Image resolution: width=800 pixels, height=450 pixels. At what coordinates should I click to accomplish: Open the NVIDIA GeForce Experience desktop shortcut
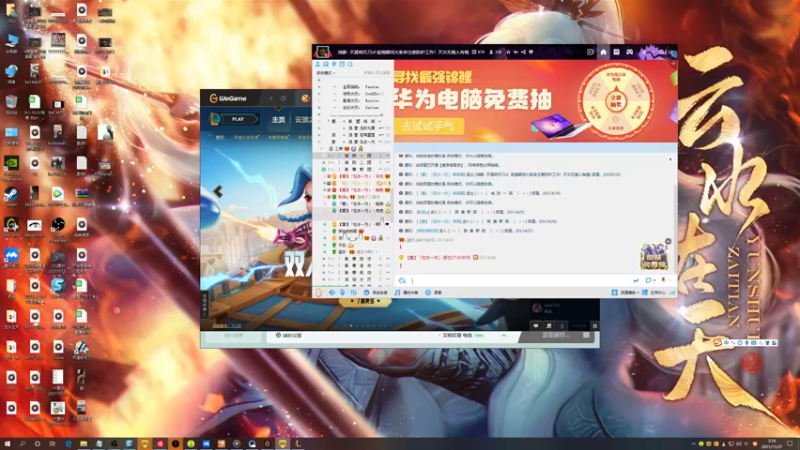coord(11,168)
